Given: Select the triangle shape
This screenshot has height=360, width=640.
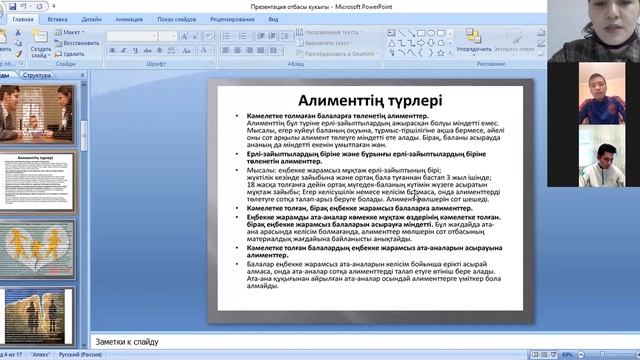Looking at the screenshot, I should point(391,43).
